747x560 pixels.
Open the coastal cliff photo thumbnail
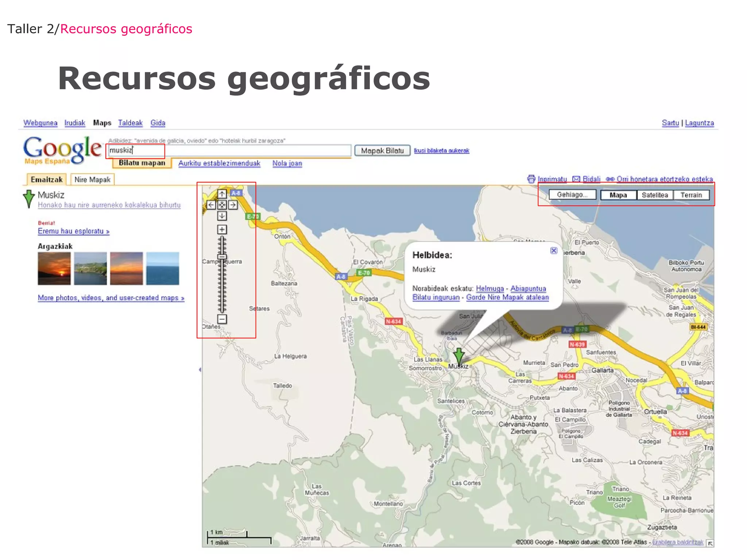click(x=90, y=268)
